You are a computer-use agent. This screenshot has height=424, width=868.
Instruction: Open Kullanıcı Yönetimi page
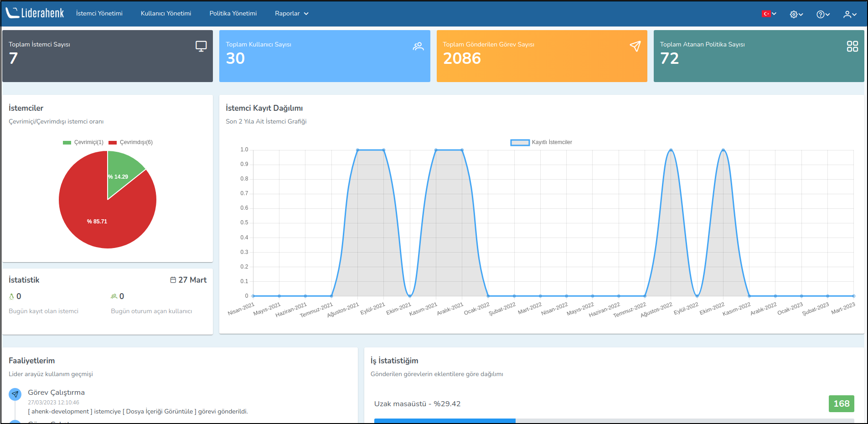coord(166,13)
